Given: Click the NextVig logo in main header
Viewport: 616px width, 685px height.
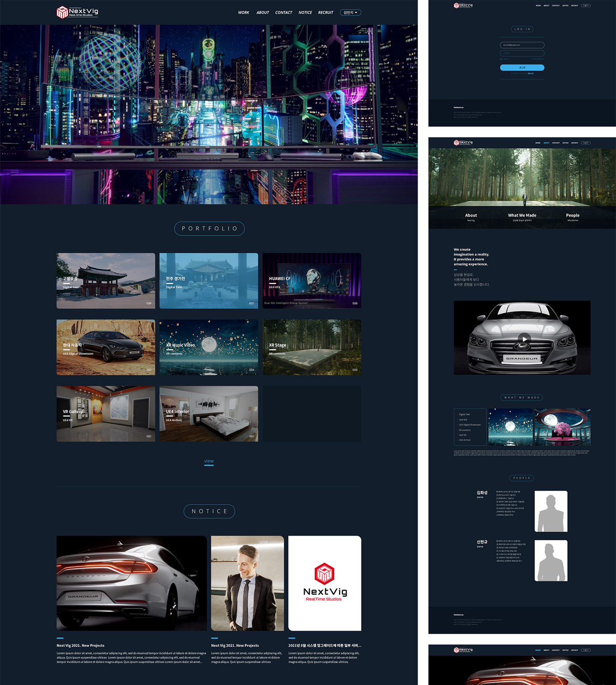Looking at the screenshot, I should pos(77,12).
